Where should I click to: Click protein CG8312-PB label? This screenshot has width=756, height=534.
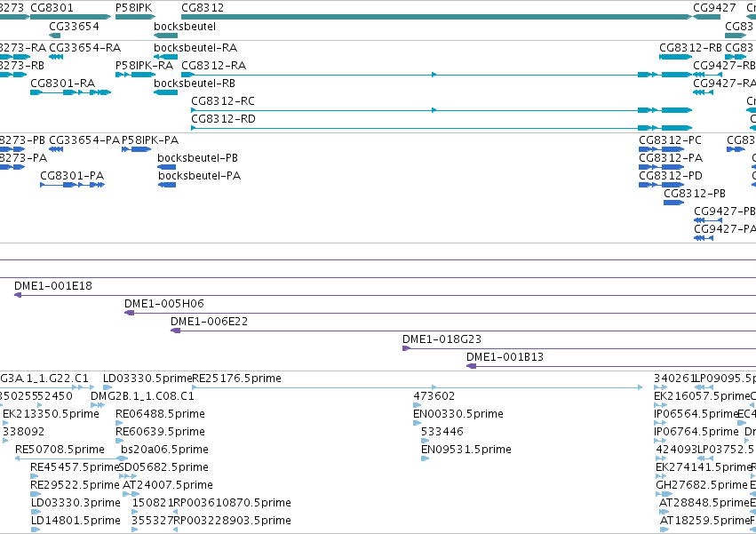click(695, 194)
